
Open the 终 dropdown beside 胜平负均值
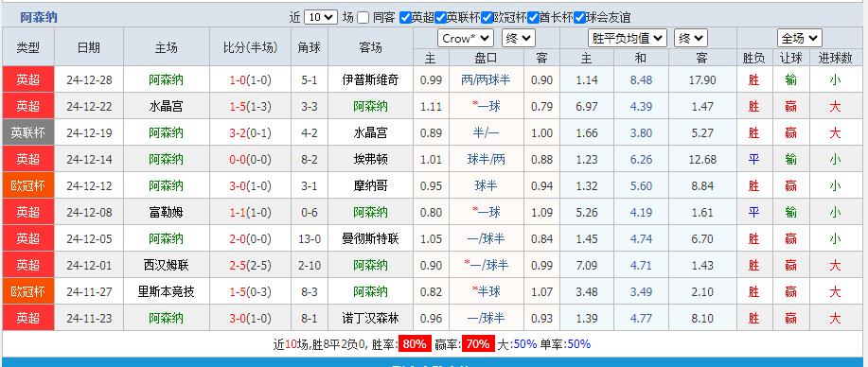691,38
